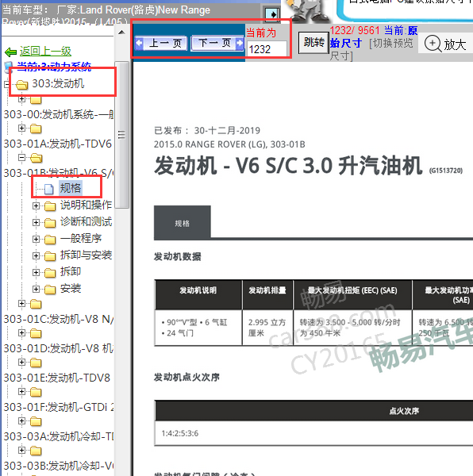Click the 发动机点火次序 heading
The width and height of the screenshot is (473, 476).
187,378
